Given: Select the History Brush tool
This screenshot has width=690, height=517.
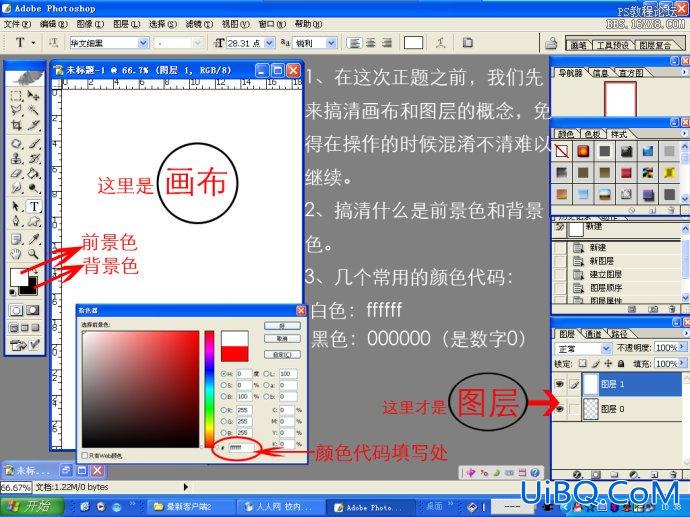Looking at the screenshot, I should (33, 158).
